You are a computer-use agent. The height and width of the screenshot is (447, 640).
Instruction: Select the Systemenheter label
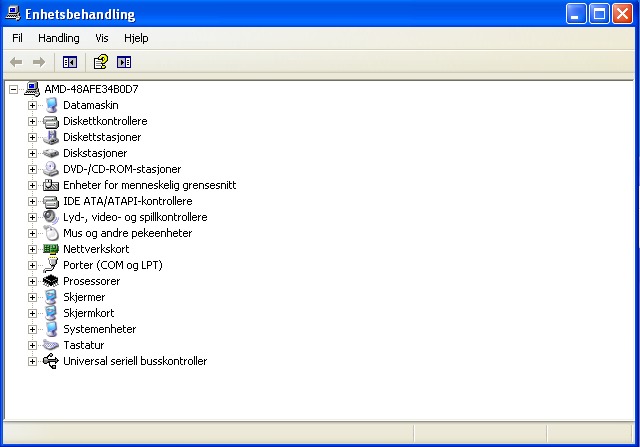(100, 329)
